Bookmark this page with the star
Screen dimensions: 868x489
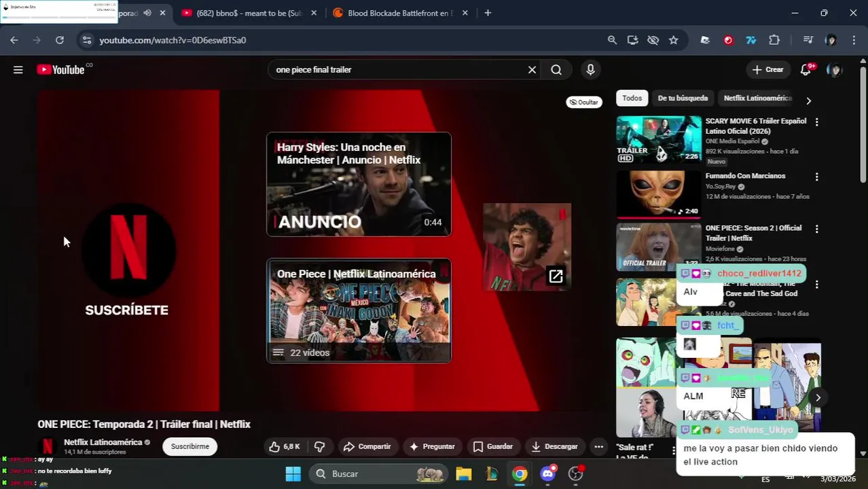pos(673,40)
